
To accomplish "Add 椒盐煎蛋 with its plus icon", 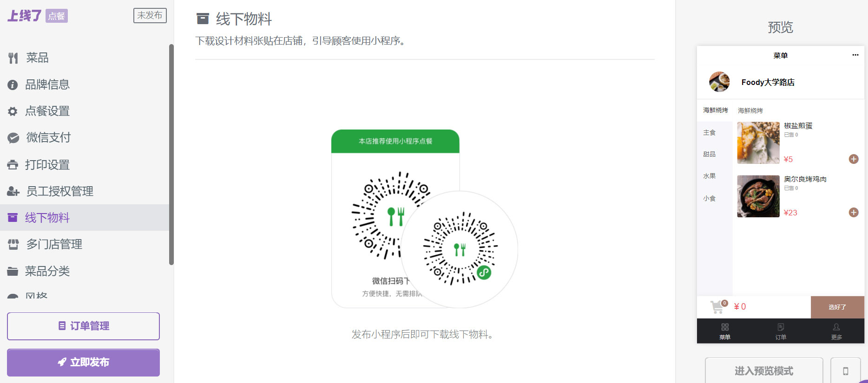I will (853, 159).
